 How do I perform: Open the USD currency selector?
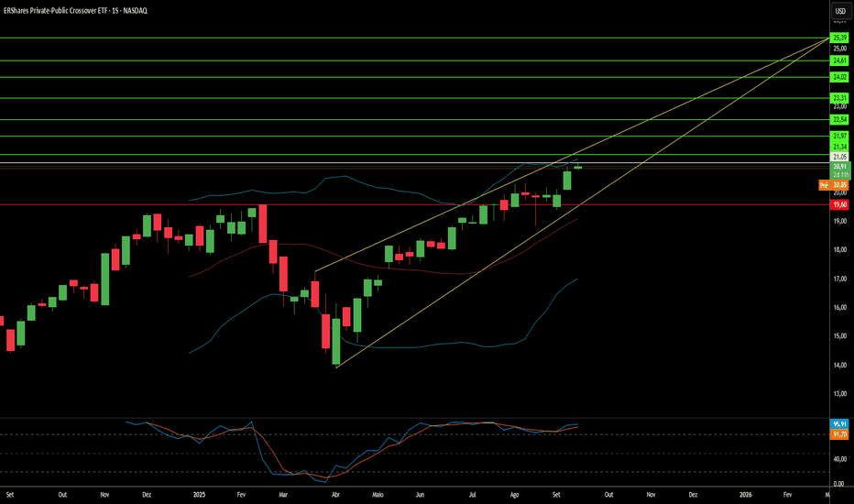coord(839,12)
